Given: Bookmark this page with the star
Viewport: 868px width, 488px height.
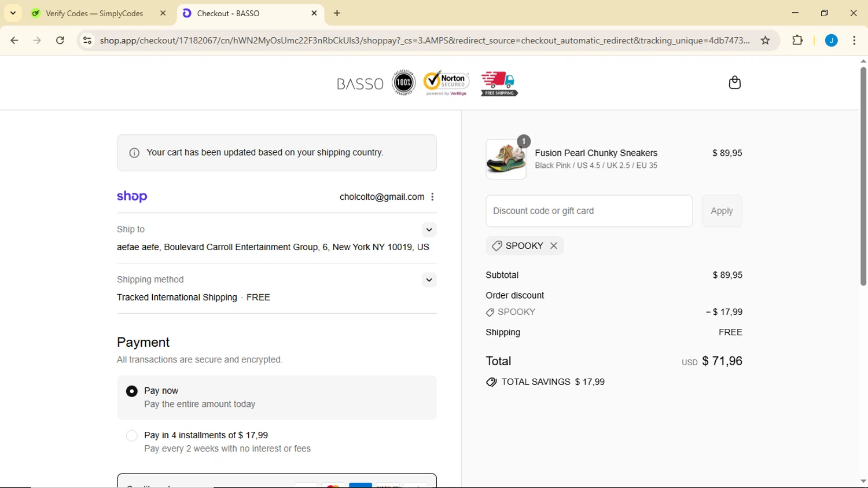Looking at the screenshot, I should click(x=766, y=41).
